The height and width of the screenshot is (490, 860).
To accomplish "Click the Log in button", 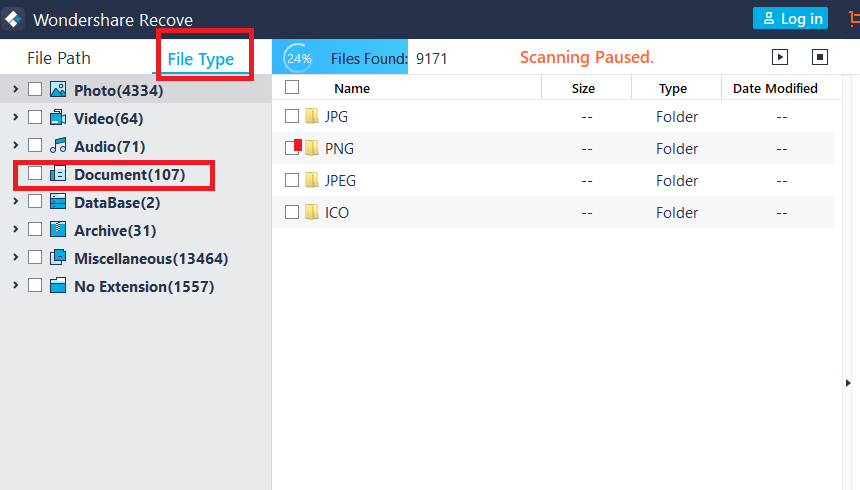I will click(790, 19).
